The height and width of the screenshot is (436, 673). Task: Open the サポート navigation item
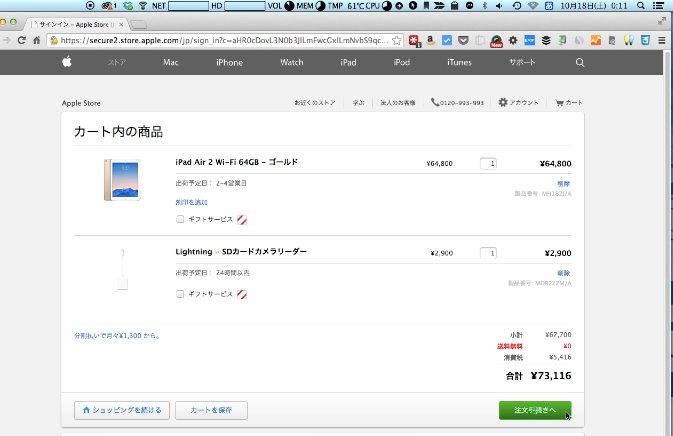click(522, 63)
